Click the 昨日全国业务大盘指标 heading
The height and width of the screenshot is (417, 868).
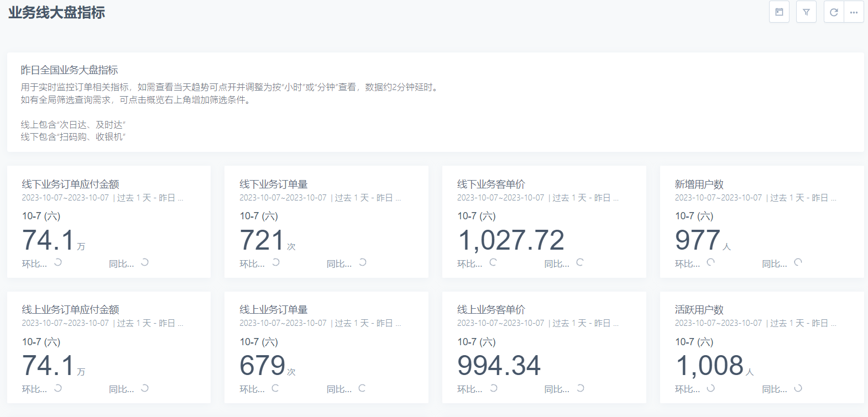point(70,70)
